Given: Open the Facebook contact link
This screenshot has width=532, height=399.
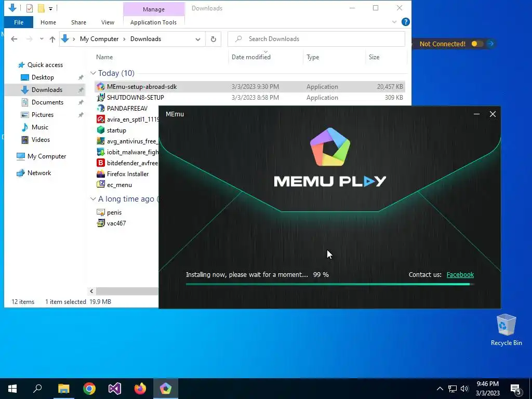Looking at the screenshot, I should [x=460, y=275].
